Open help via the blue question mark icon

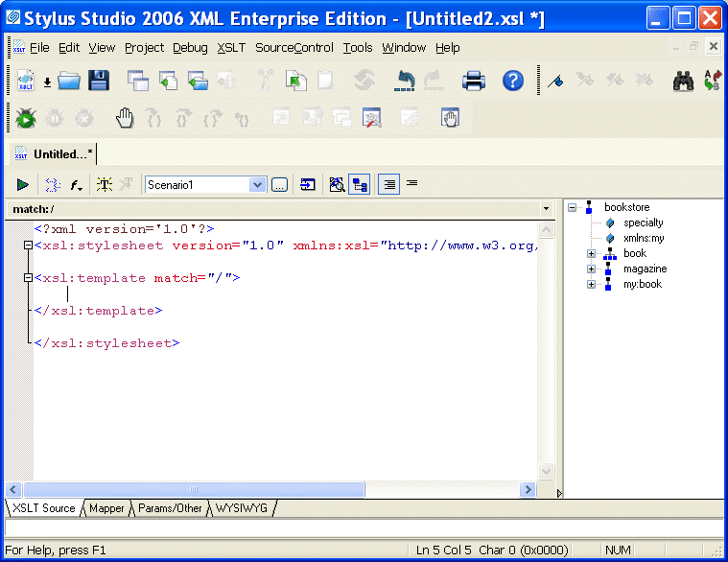coord(513,82)
